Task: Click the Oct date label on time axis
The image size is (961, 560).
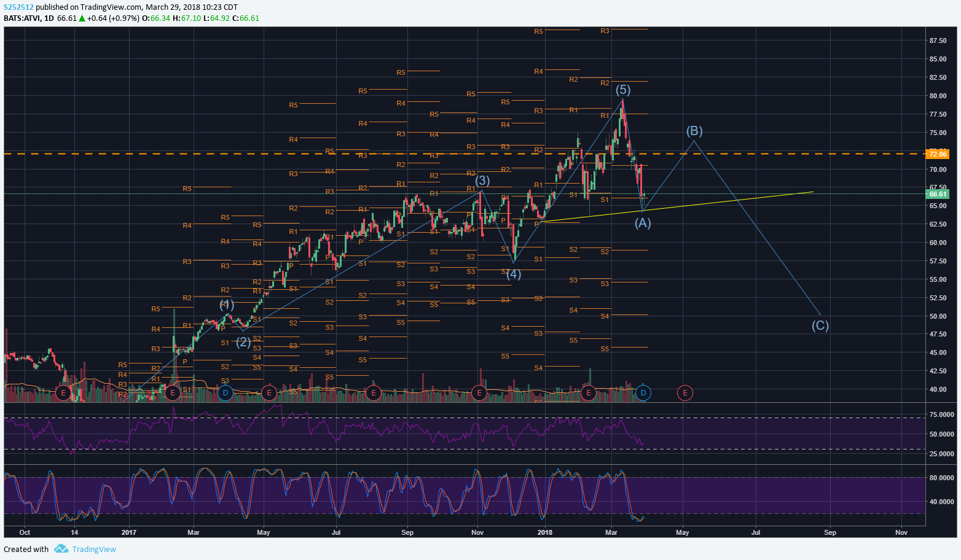Action: pyautogui.click(x=25, y=532)
